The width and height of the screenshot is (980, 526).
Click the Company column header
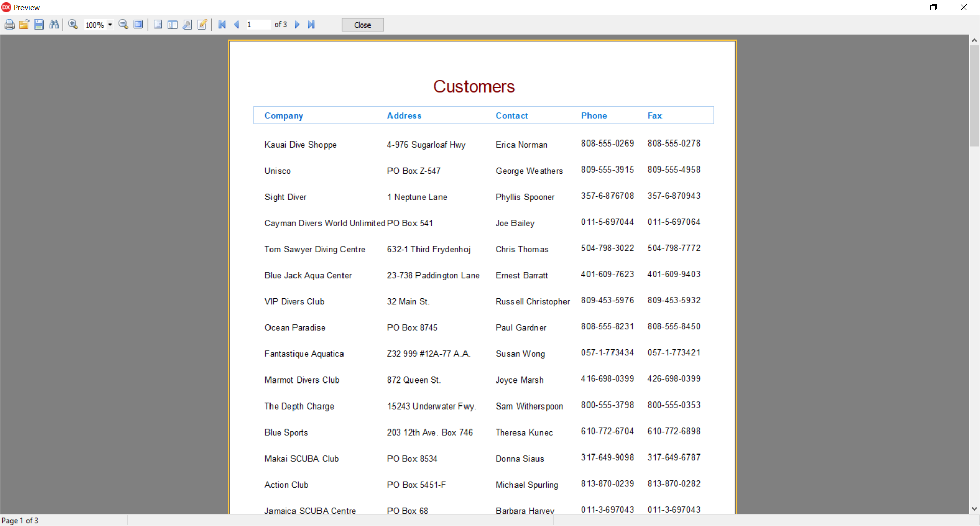coord(284,116)
